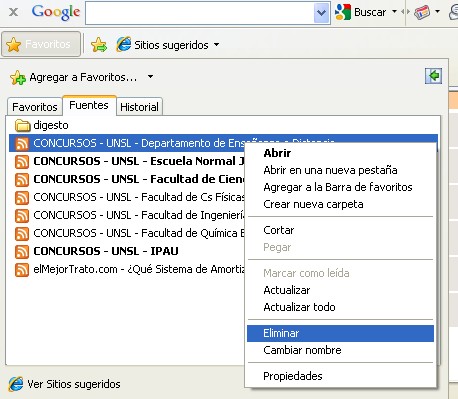Click Agregar a Favoritos button
Image resolution: width=458 pixels, height=399 pixels.
point(73,77)
